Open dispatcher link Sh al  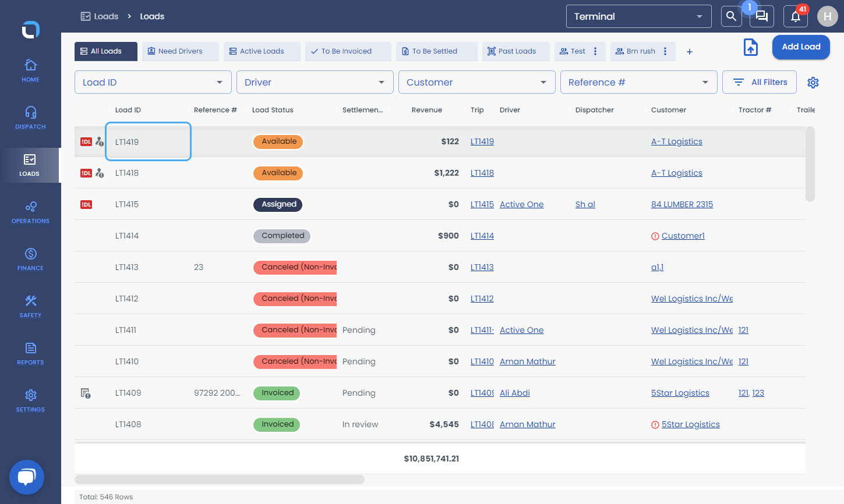[x=585, y=204]
